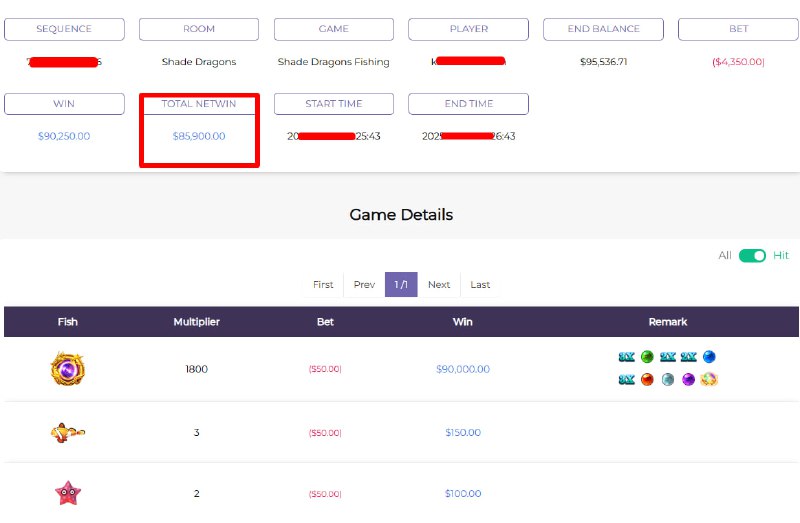Jump to the Last page
The image size is (800, 523).
click(x=480, y=285)
